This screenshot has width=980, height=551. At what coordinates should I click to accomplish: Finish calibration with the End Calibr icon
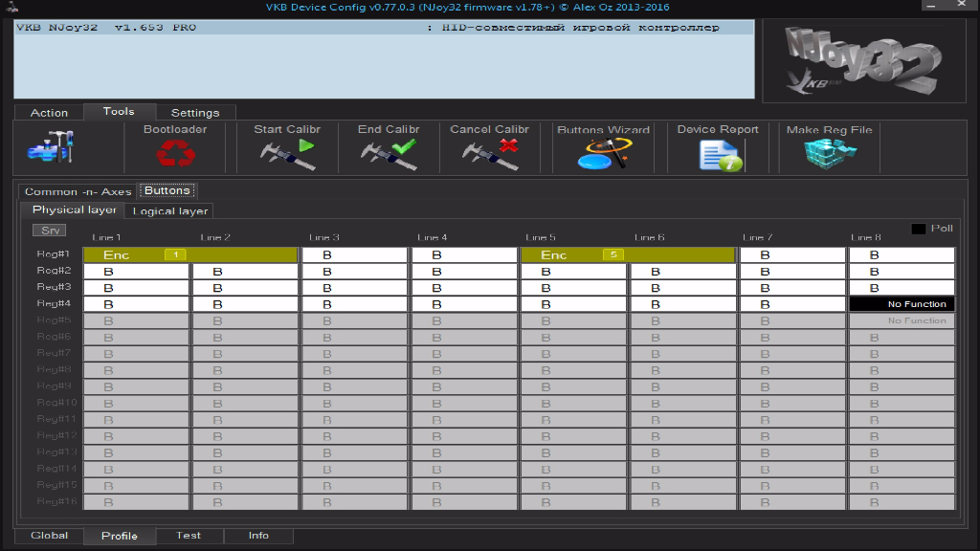[389, 155]
